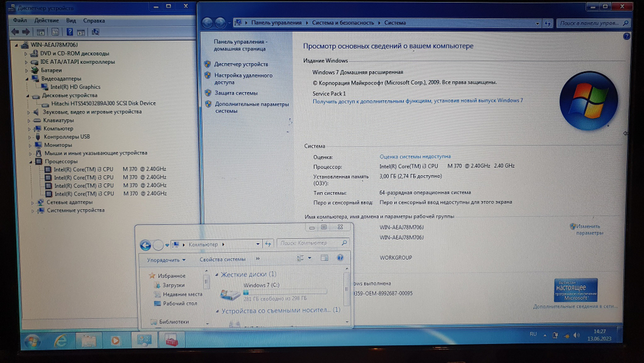Select Системные устройства tree item
The width and height of the screenshot is (644, 363).
[75, 210]
